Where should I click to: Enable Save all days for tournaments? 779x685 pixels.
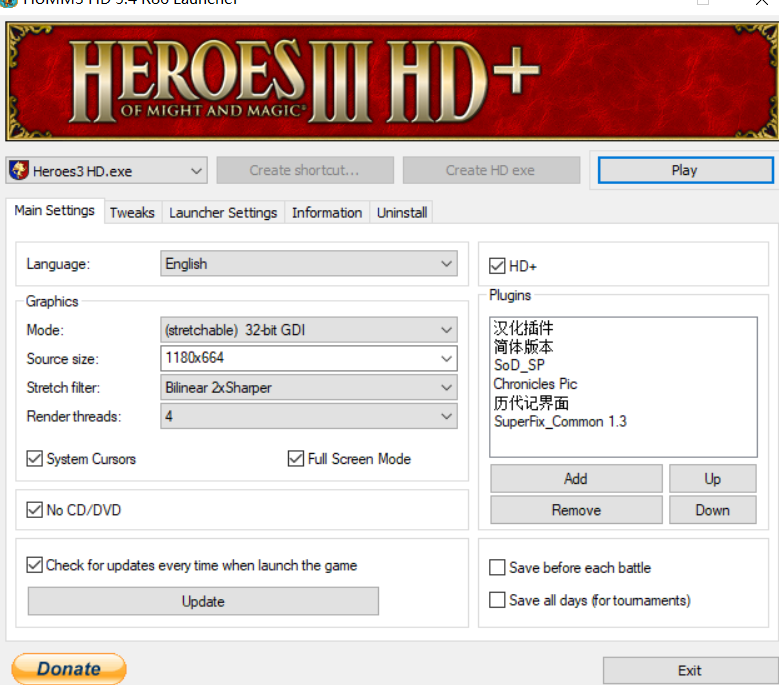[x=497, y=600]
